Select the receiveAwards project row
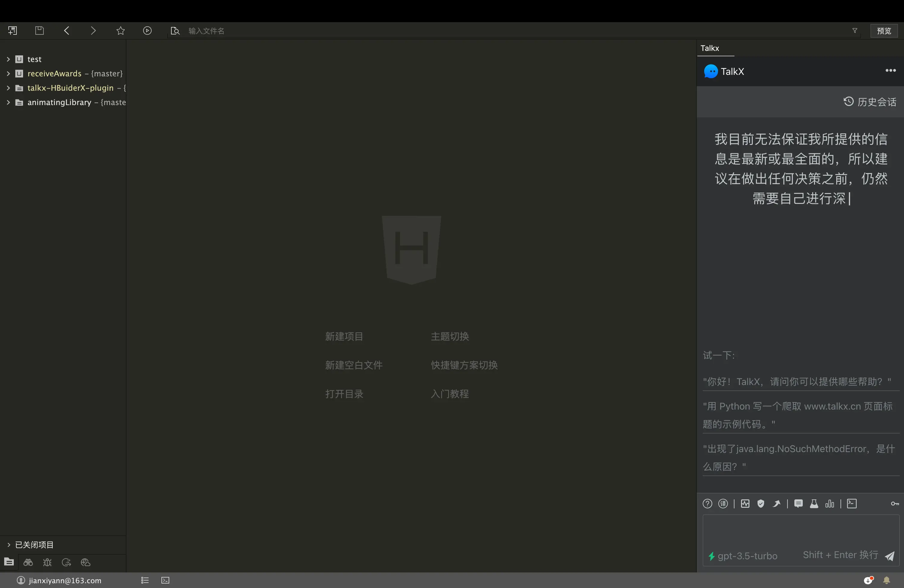This screenshot has height=588, width=904. tap(63, 74)
